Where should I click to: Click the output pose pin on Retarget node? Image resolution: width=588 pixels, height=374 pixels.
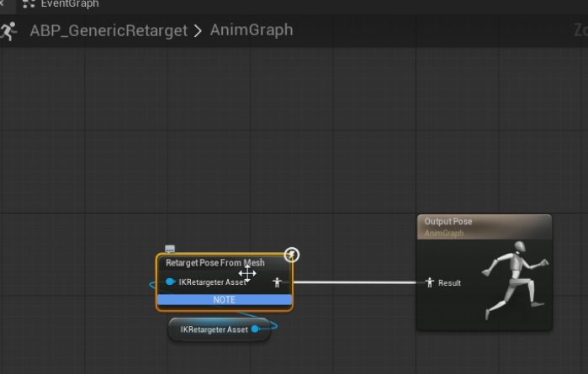(278, 283)
